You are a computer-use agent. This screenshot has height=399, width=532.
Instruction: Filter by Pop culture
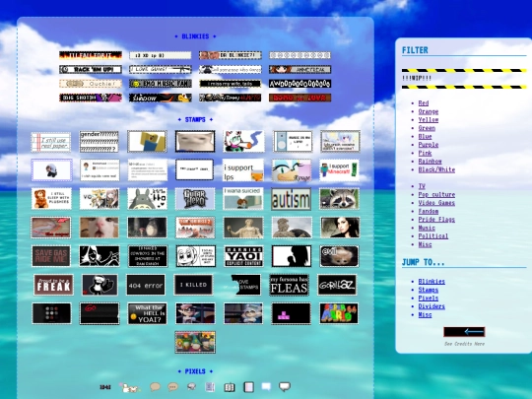(436, 195)
